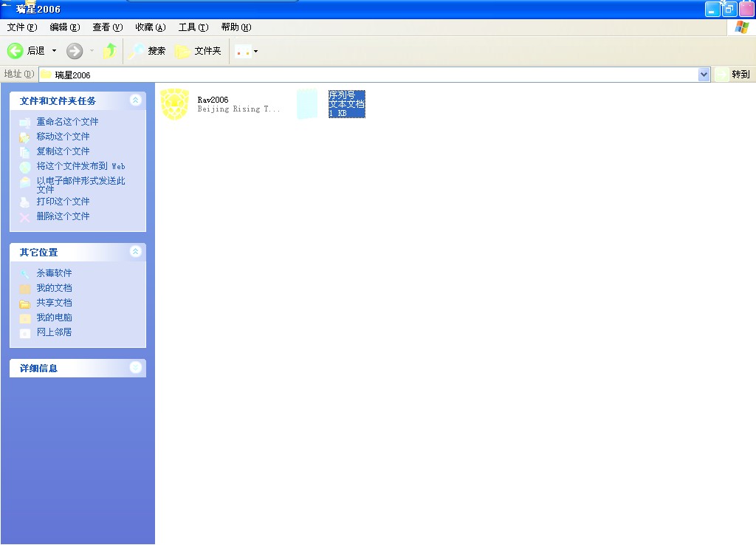Click the 我的电脑 icon

[x=24, y=318]
